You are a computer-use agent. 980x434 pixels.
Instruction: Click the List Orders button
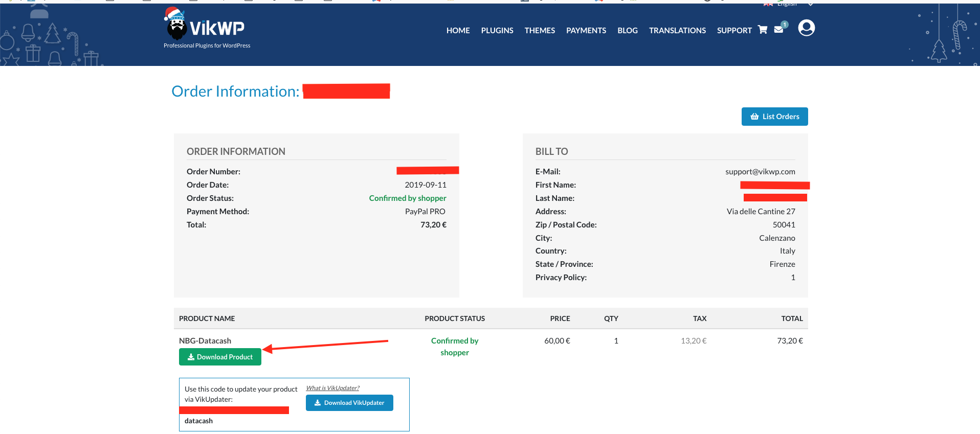pyautogui.click(x=774, y=117)
